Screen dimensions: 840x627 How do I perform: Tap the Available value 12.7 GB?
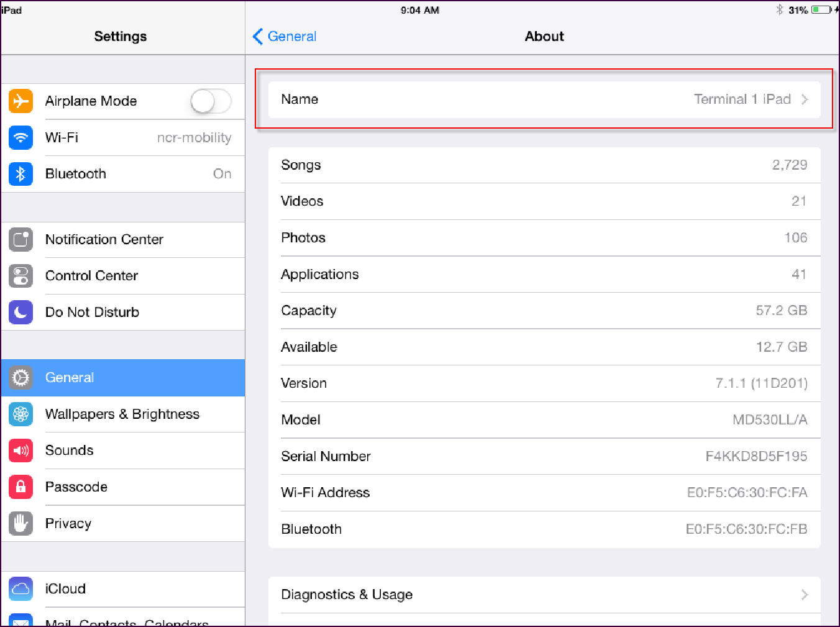tap(782, 347)
